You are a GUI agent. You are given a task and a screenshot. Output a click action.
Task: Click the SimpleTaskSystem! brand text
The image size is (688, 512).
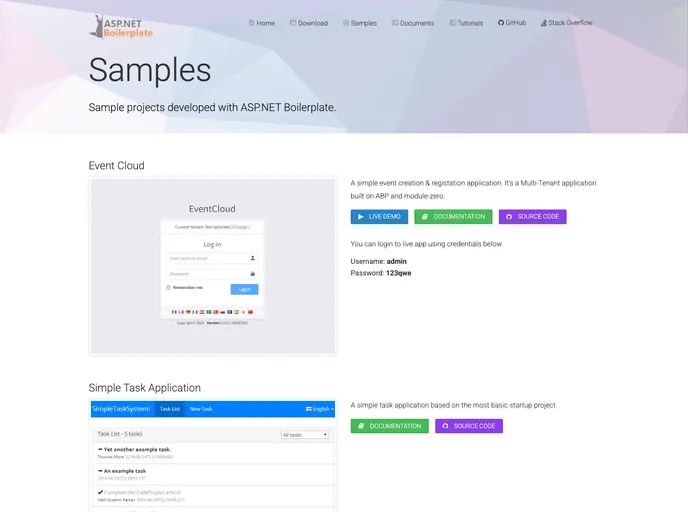pos(122,409)
